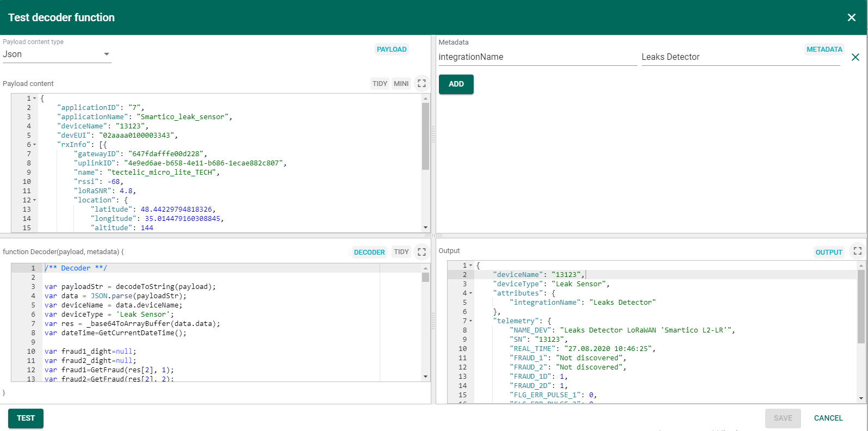Open the Payload content type dropdown
Screen dimensions: 868x431
[57, 54]
